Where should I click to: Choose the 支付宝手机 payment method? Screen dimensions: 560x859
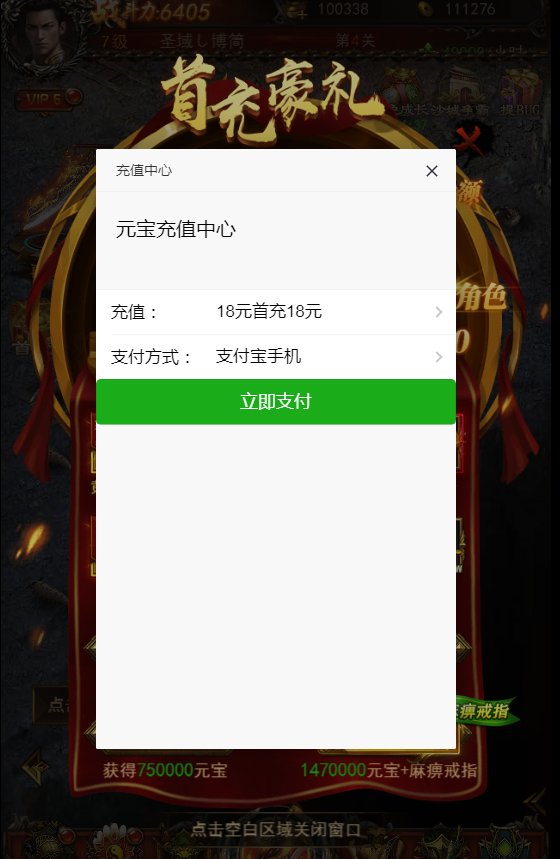[258, 356]
